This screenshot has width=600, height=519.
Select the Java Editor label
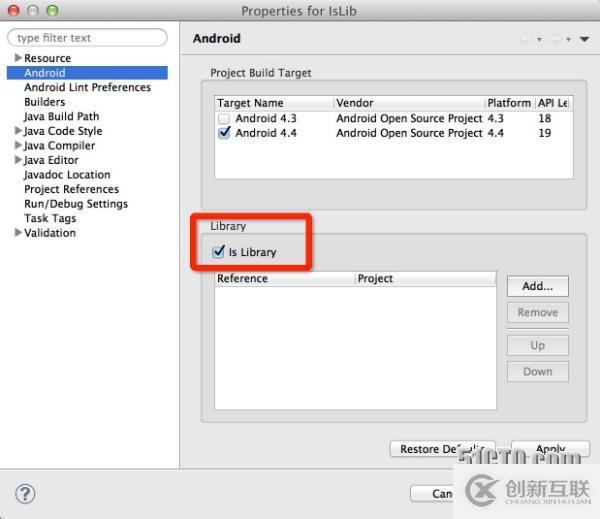[51, 160]
